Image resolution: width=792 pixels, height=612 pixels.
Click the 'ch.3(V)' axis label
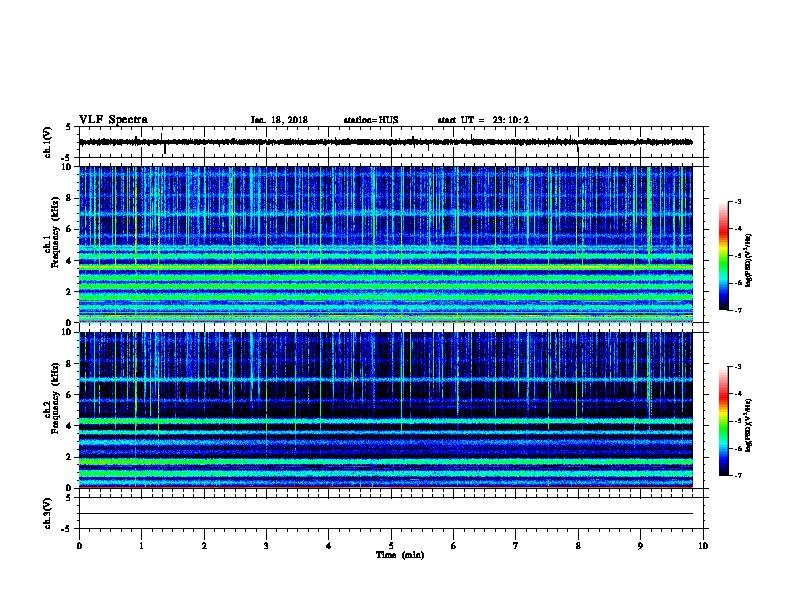[x=47, y=513]
